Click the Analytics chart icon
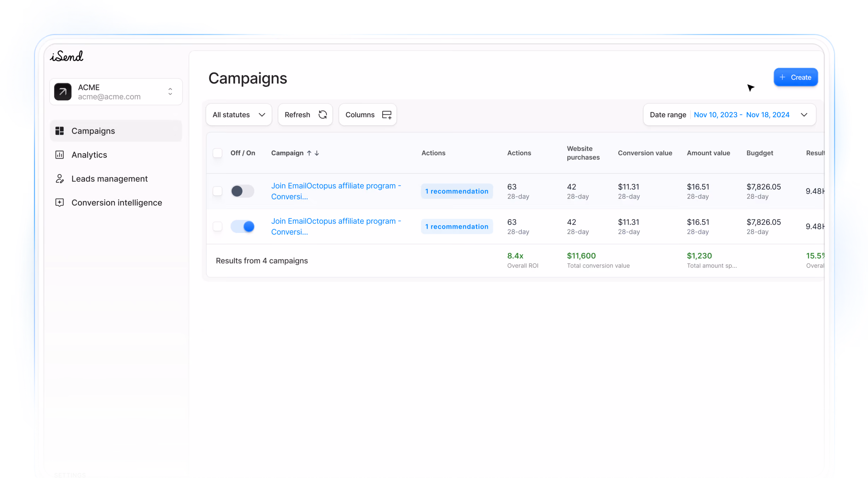The image size is (868, 478). (x=59, y=155)
